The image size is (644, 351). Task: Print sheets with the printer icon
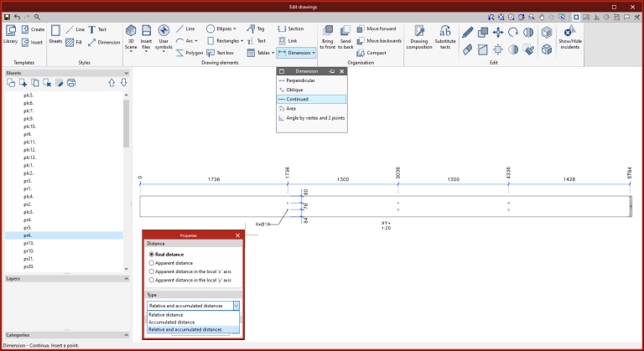(x=71, y=83)
